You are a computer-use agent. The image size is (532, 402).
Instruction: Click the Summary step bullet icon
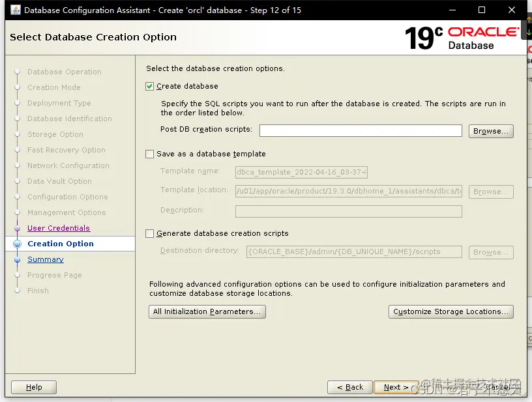(18, 260)
